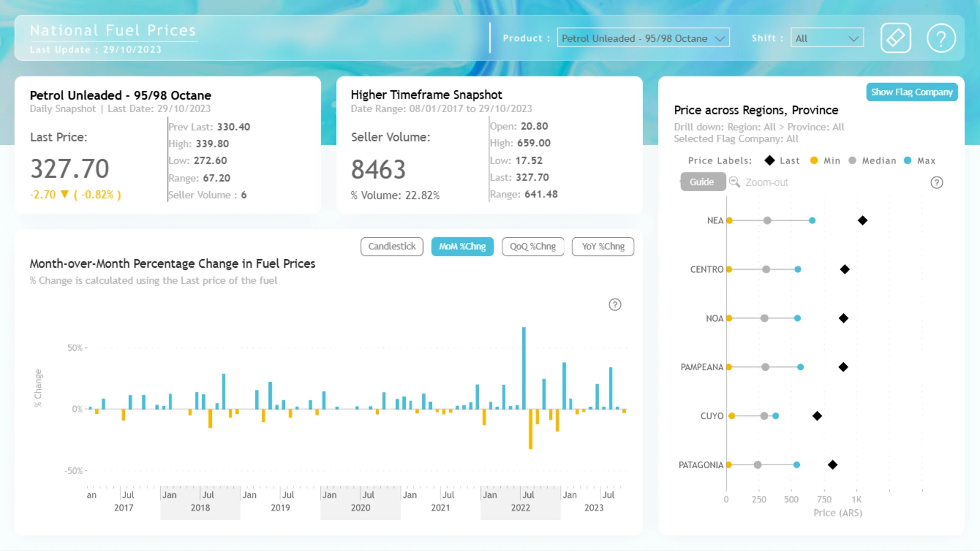
Task: Toggle the Guide button
Action: (702, 182)
